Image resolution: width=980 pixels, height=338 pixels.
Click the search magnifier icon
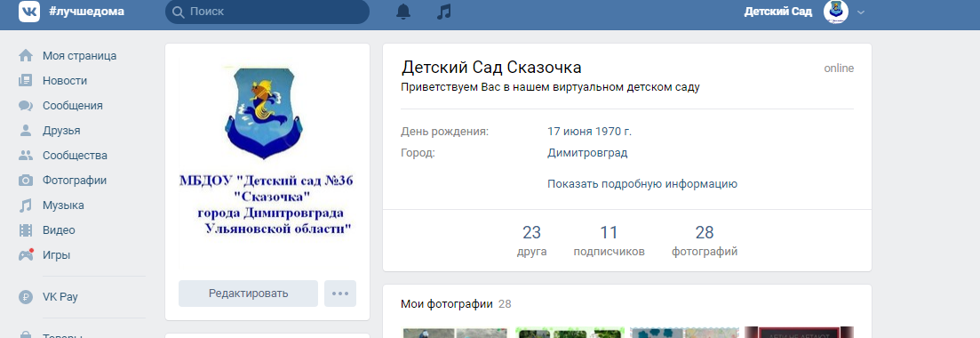178,12
